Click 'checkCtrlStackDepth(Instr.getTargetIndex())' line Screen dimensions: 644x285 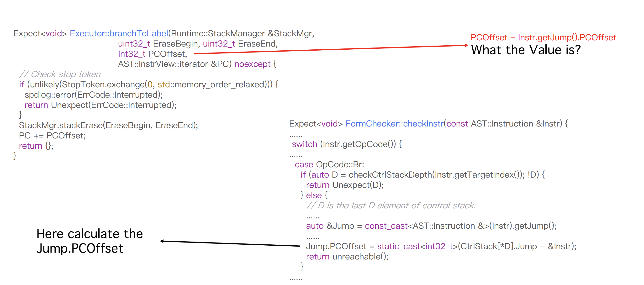422,174
